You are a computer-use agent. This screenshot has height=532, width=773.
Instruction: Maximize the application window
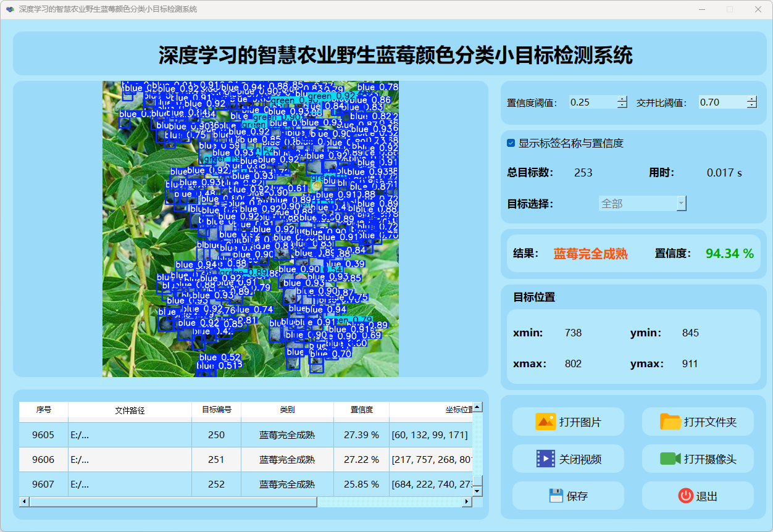[729, 9]
